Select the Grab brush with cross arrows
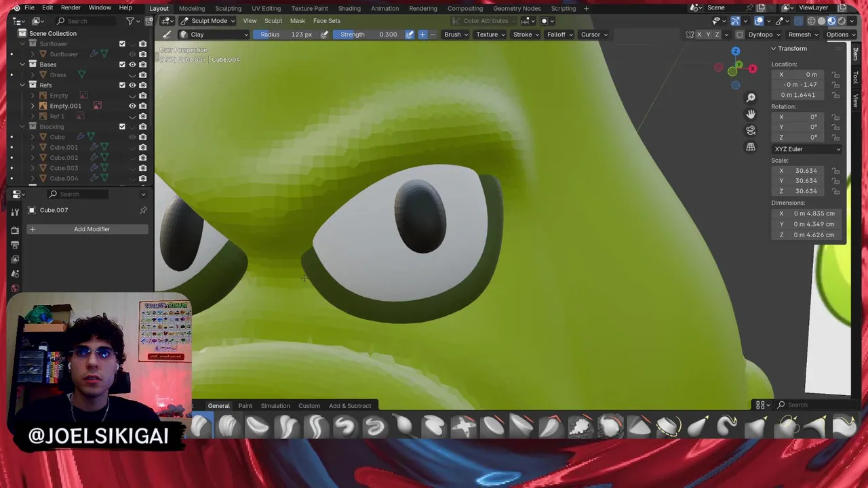 click(463, 426)
